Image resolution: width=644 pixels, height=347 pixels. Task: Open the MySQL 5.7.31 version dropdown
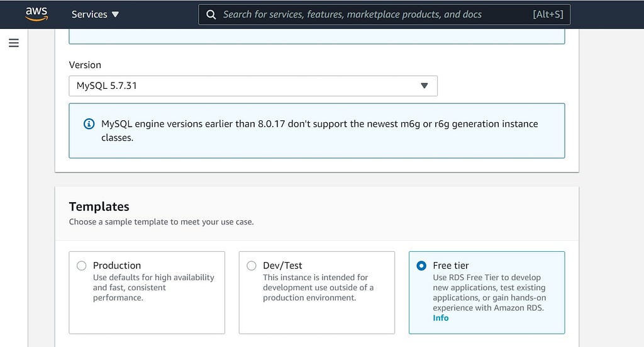[253, 86]
